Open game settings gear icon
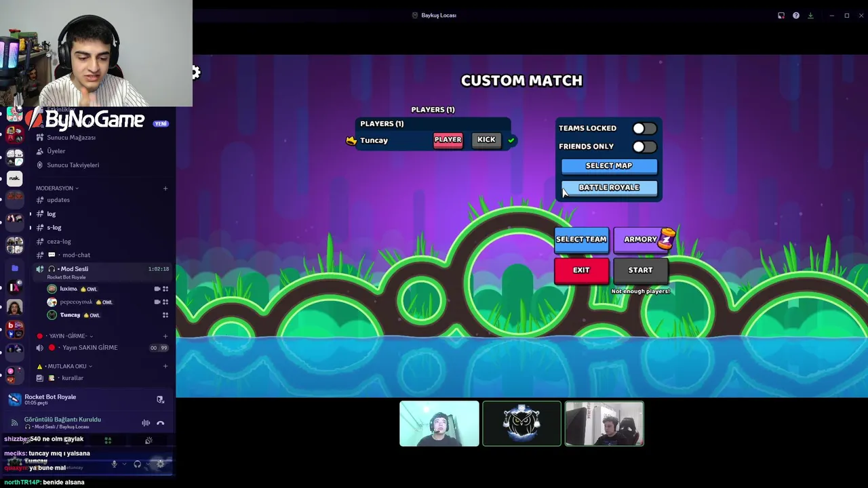Image resolution: width=868 pixels, height=488 pixels. tap(195, 73)
